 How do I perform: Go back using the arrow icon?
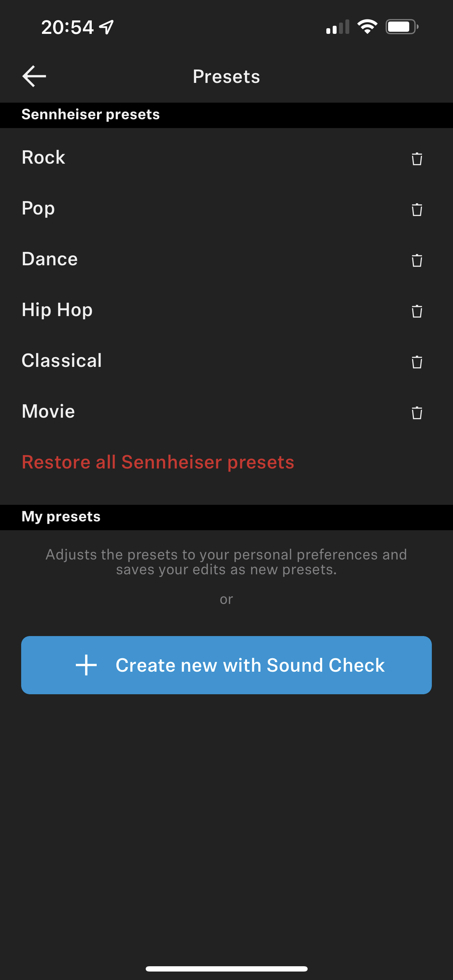tap(34, 76)
